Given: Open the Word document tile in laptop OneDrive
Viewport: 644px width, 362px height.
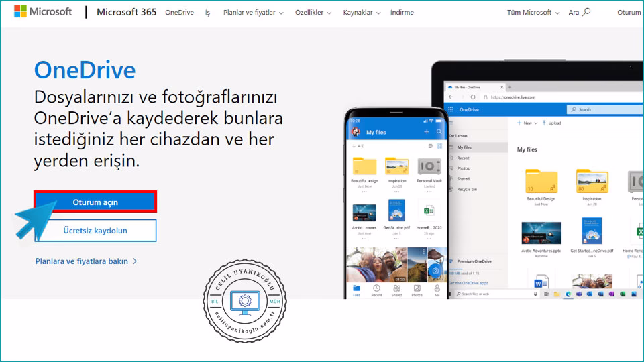Looking at the screenshot, I should [x=541, y=282].
